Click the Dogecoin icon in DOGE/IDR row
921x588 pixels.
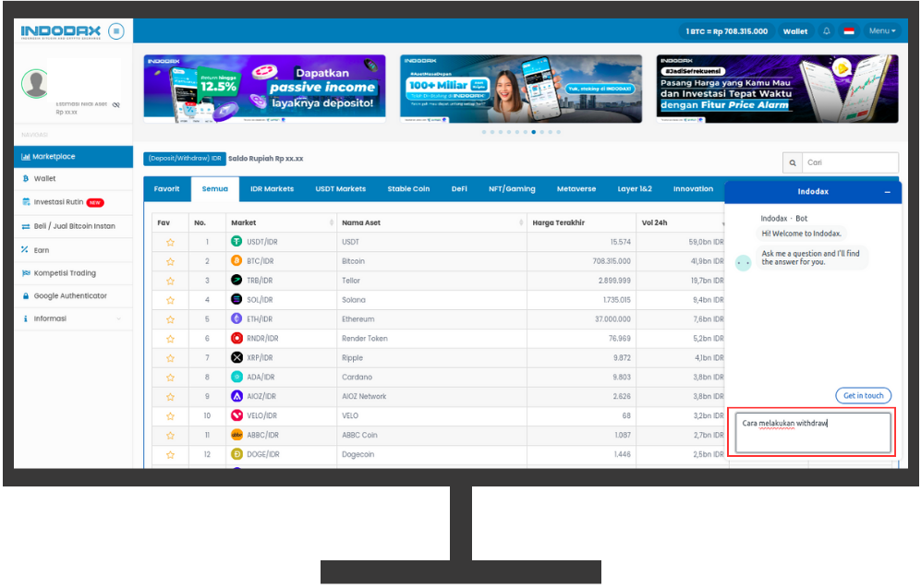(x=236, y=454)
